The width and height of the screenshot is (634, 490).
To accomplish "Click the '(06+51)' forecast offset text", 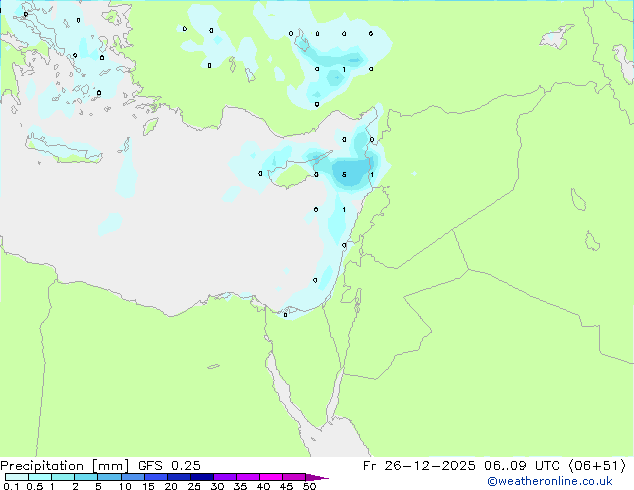I will click(597, 466).
